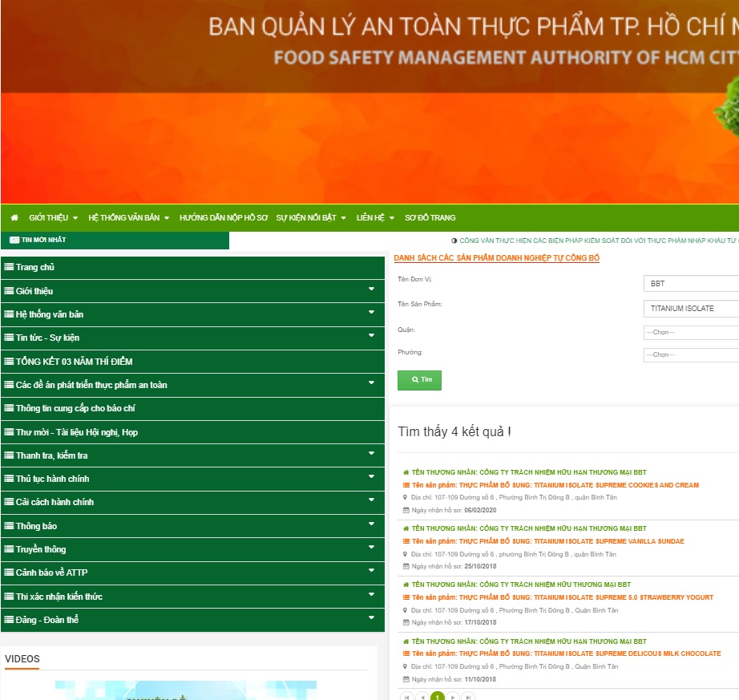Click the list icon beside Giới thiệu
The image size is (739, 700).
(9, 291)
